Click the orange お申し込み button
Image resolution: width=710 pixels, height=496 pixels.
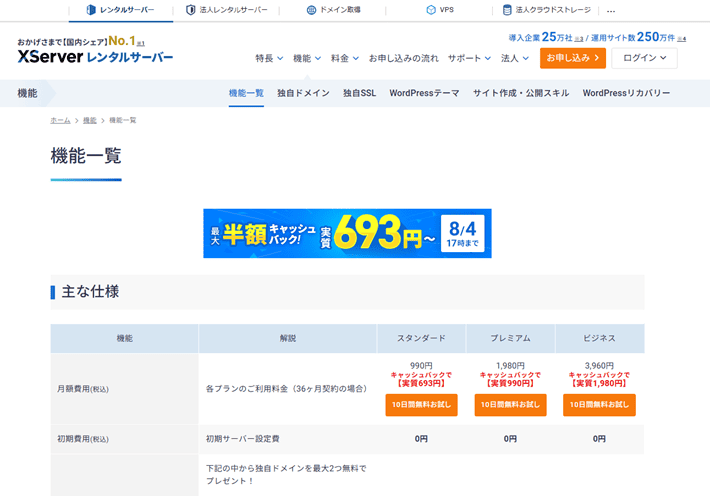click(573, 58)
